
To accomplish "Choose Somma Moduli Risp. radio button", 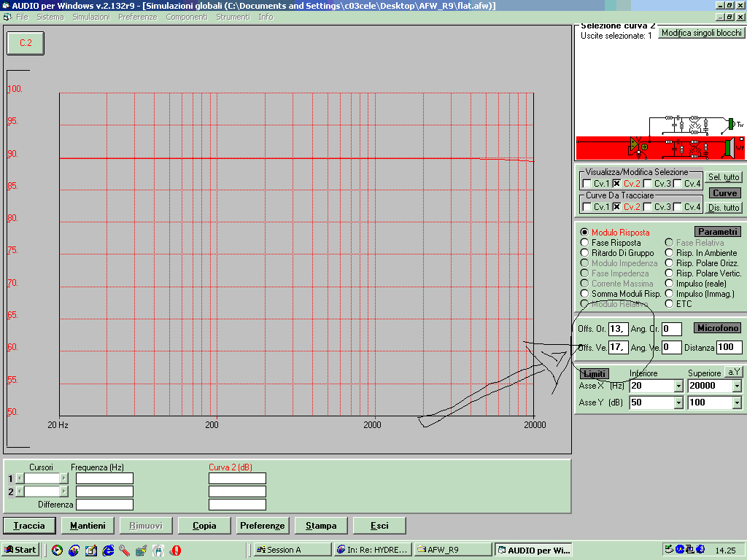I will (584, 293).
